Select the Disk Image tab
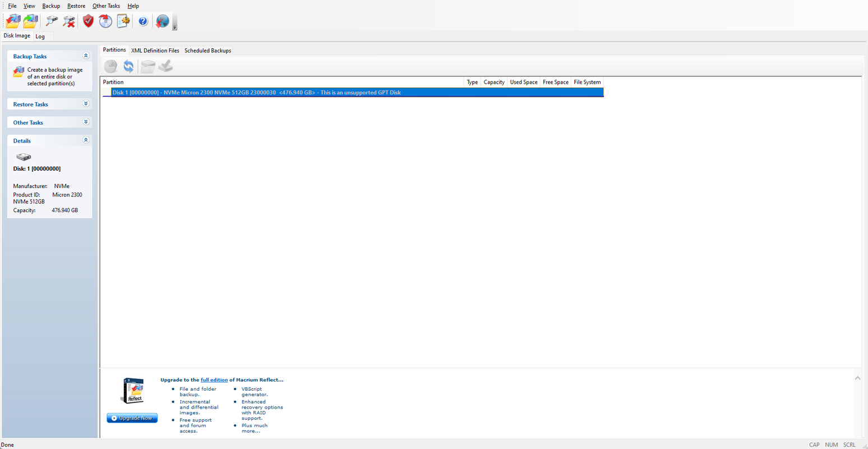The width and height of the screenshot is (868, 449). coord(17,36)
